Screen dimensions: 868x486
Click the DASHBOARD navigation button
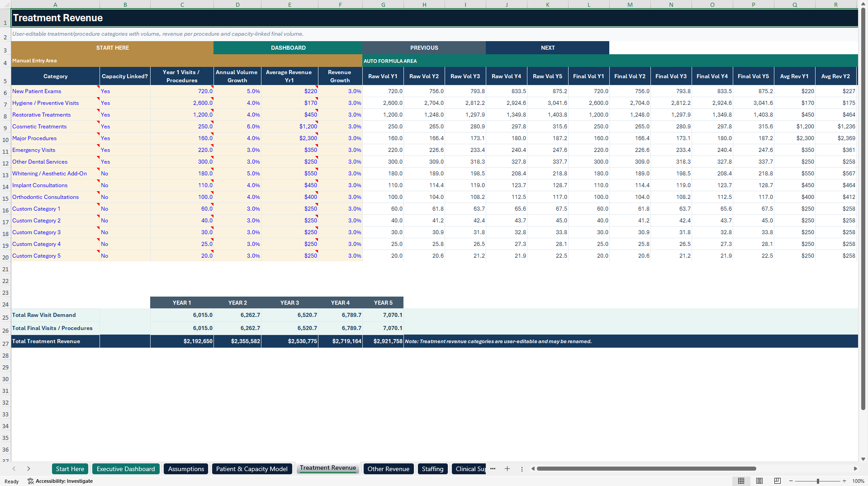point(288,48)
